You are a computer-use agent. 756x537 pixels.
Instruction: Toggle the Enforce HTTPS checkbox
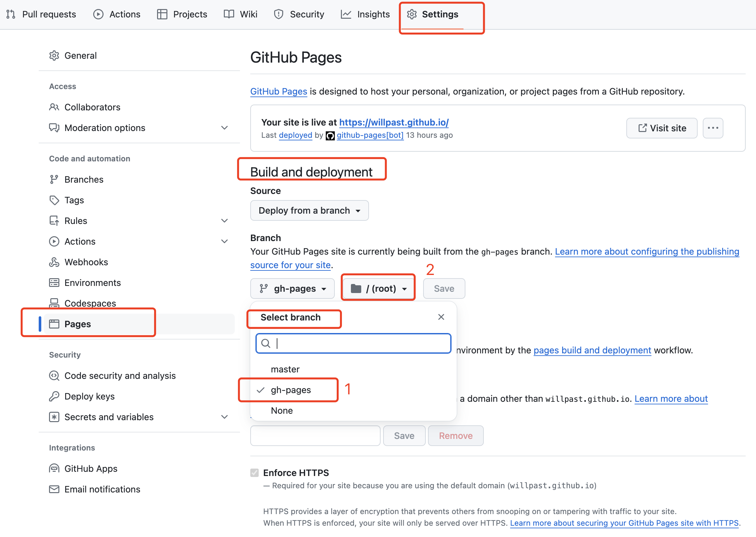coord(254,473)
